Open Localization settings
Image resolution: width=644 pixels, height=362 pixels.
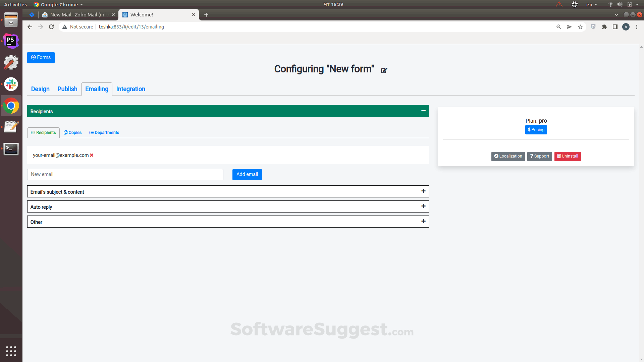point(508,156)
